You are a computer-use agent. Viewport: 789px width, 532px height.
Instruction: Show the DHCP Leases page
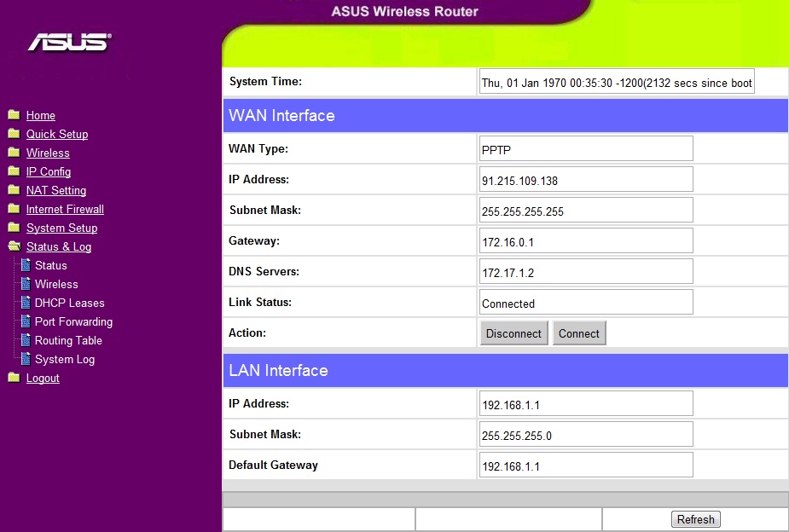[x=69, y=304]
